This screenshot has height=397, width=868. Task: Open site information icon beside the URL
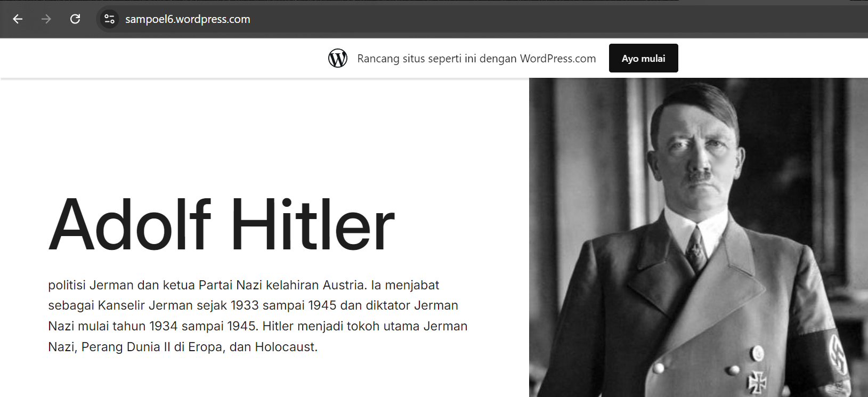109,19
